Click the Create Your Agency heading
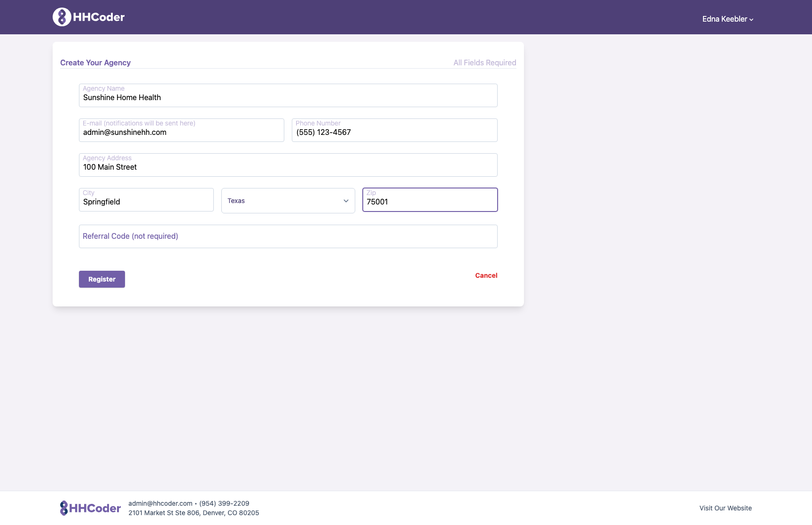 (x=95, y=63)
